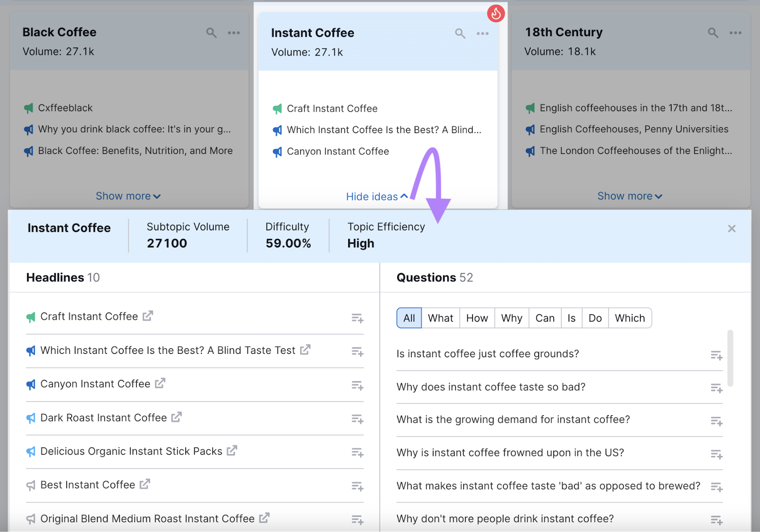Click add-to-list icon beside 'Why don't more people drink instant coffee?'

tap(716, 519)
